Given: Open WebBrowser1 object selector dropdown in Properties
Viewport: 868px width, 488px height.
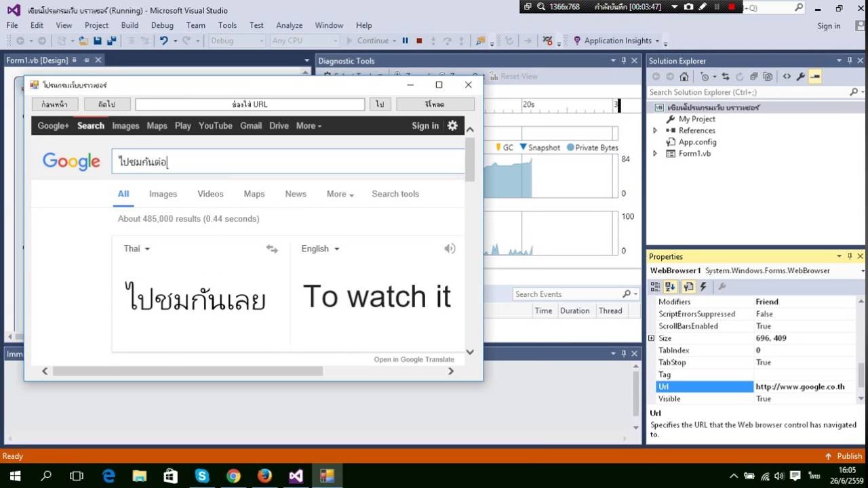Looking at the screenshot, I should click(863, 270).
